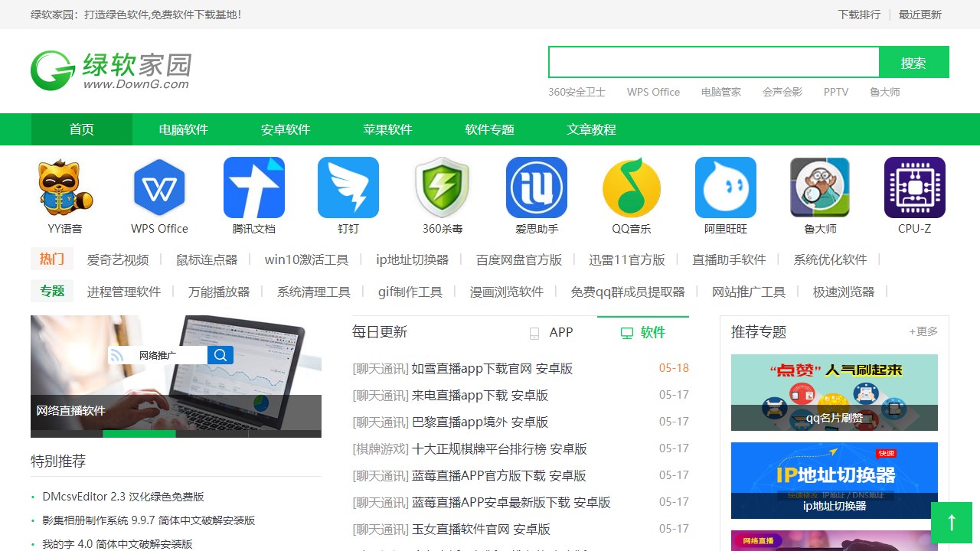
Task: Open the 迅雷11官方版 hot link
Action: pos(627,260)
